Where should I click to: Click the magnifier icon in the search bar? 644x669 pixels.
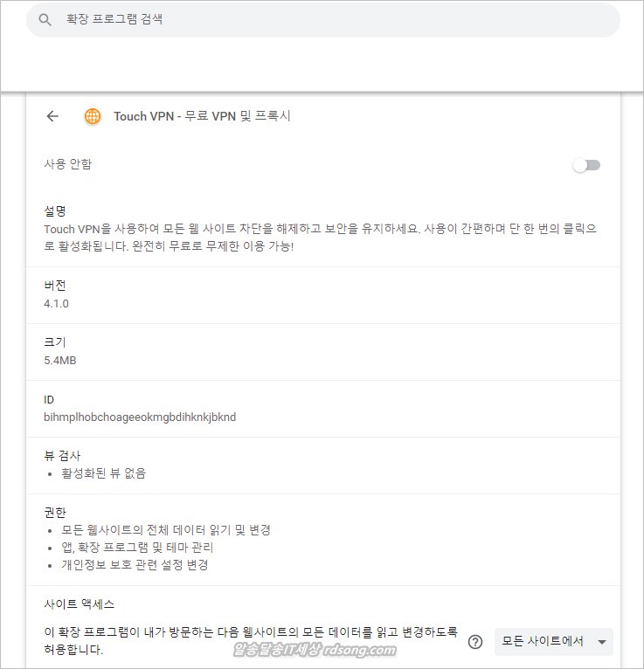[x=45, y=19]
